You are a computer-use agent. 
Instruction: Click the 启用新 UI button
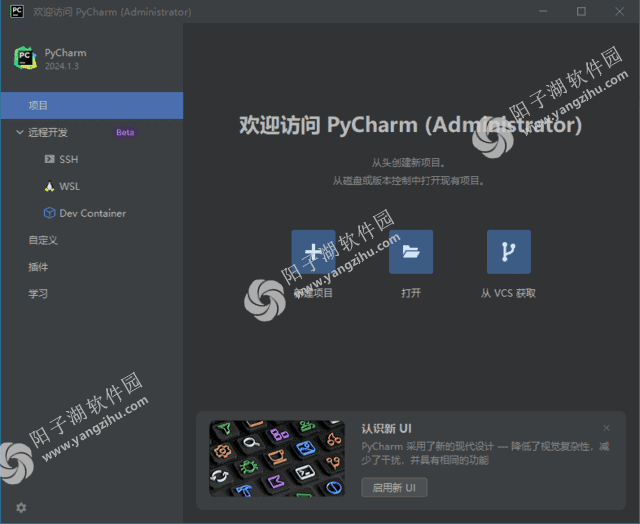[x=394, y=487]
